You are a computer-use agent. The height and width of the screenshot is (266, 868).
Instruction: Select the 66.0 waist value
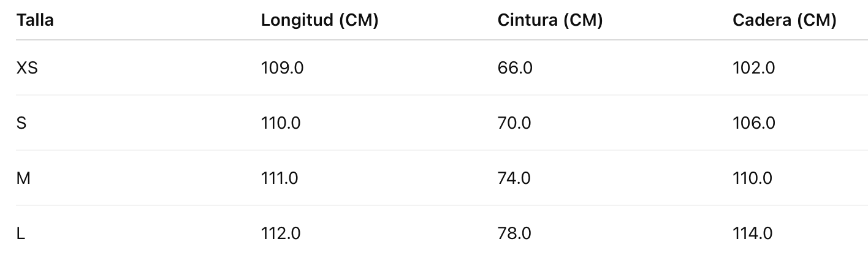pos(515,68)
